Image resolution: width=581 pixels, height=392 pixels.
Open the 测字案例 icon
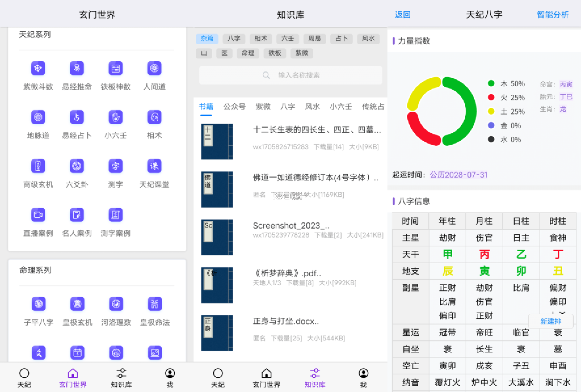tap(115, 215)
